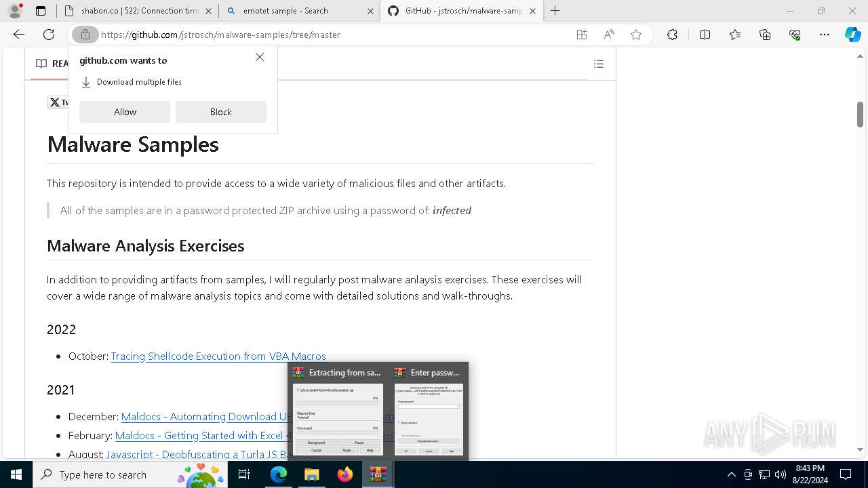Open the Copilot sidebar icon
The height and width of the screenshot is (488, 868).
[852, 35]
